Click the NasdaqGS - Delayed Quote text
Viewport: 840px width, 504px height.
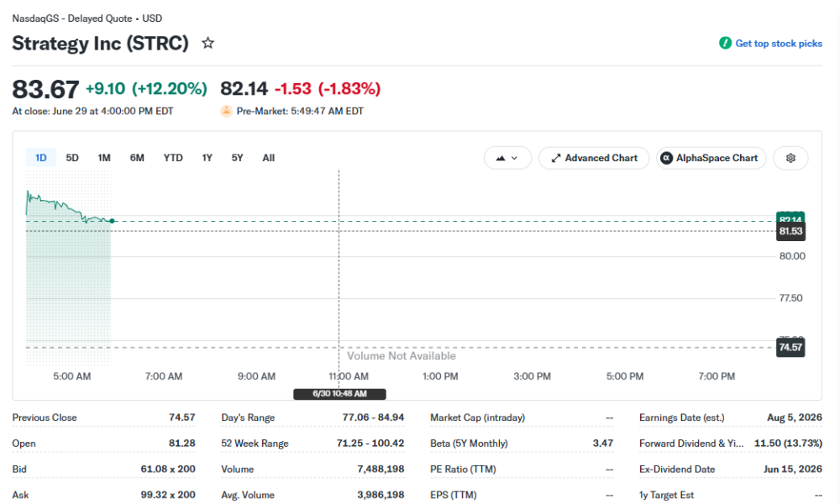(x=71, y=18)
